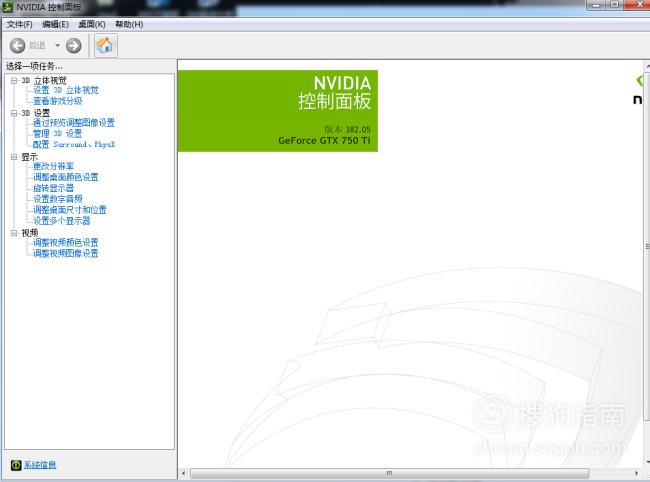Open the back history dropdown arrow
This screenshot has height=482, width=650.
(57, 45)
